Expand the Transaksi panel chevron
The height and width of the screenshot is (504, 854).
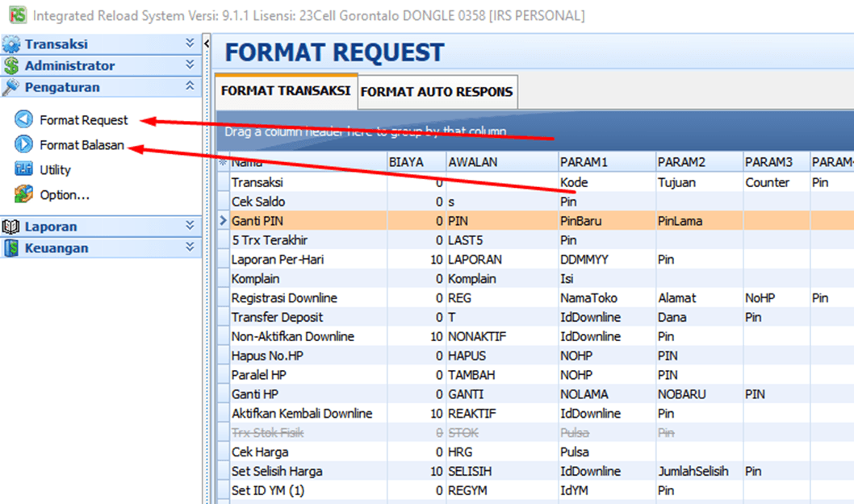pos(190,44)
